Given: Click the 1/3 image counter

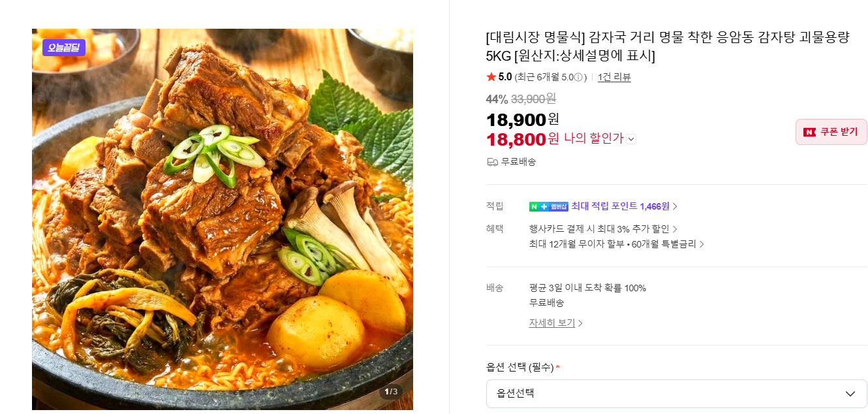Looking at the screenshot, I should [390, 392].
